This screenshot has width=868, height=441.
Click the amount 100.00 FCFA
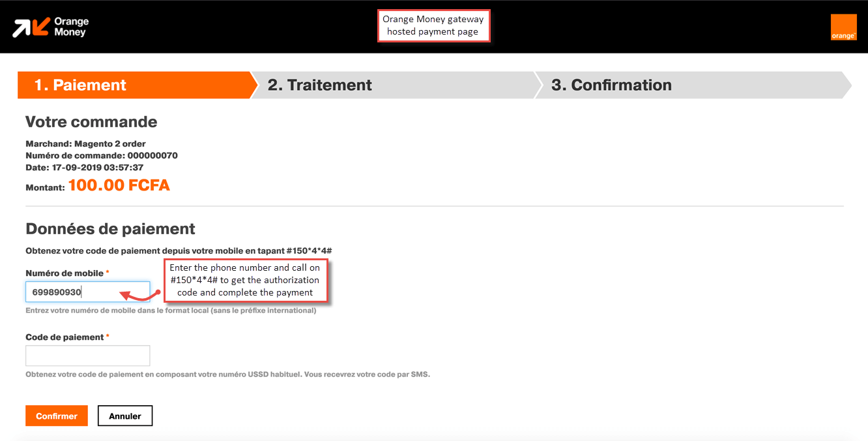click(119, 185)
